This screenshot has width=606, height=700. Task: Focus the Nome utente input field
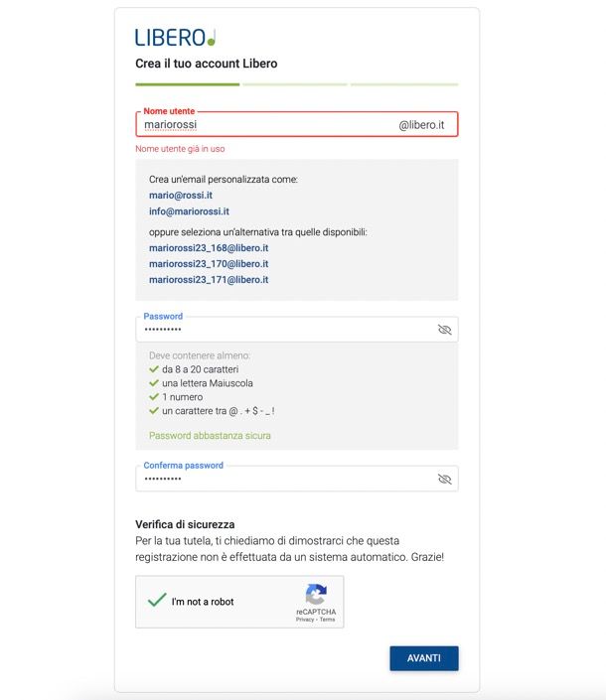coord(268,124)
